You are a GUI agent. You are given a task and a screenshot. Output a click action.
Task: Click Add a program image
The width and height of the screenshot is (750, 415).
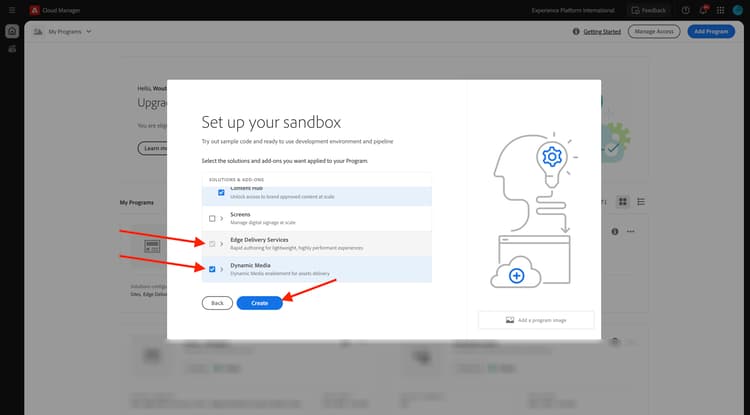(536, 320)
